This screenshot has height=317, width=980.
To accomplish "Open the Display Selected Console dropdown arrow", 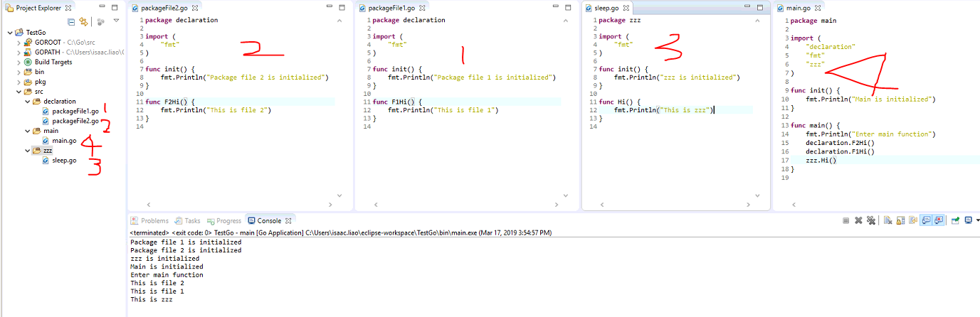I will 978,220.
